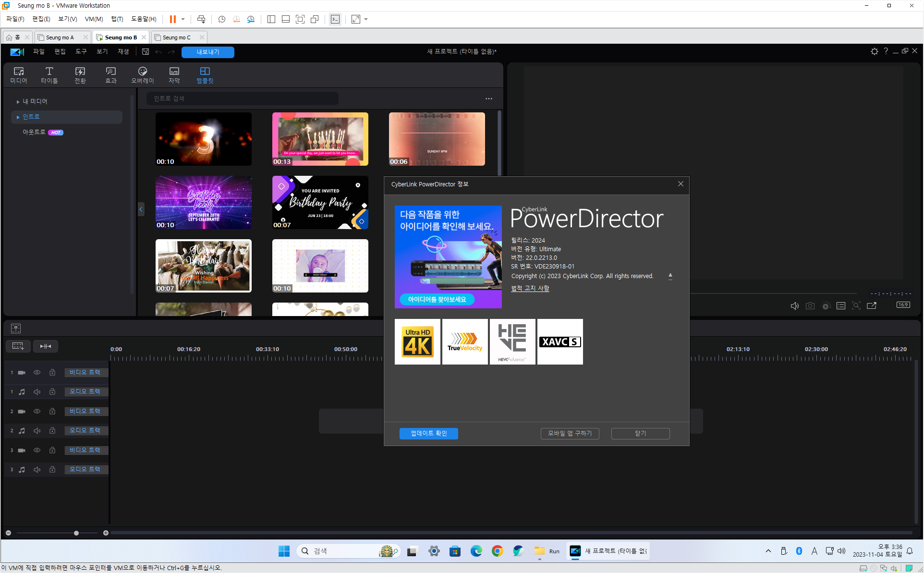Viewport: 924px width, 573px height.
Task: Open the three-dot options menu beside search
Action: click(488, 98)
